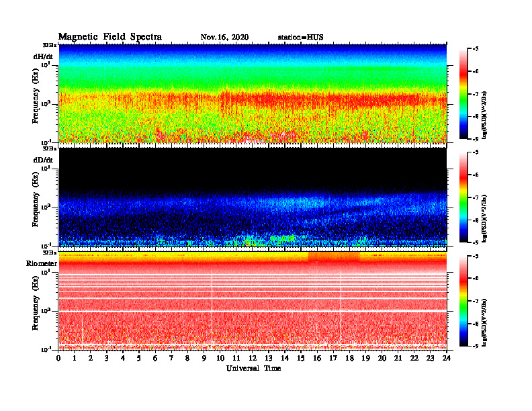Viewport: 532px width, 411px height.
Task: Click the "12" tick on Universal Time axis
Action: pos(253,359)
